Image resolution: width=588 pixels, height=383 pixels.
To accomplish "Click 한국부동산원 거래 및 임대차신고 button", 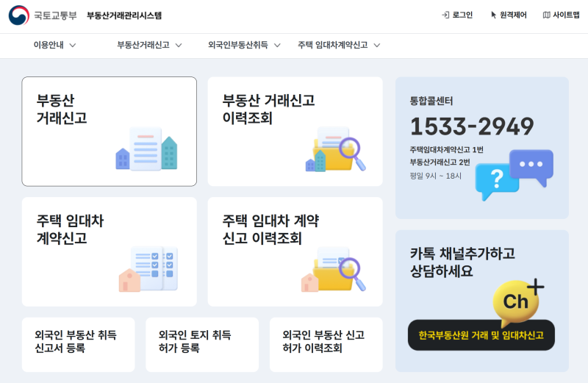I will pos(481,335).
